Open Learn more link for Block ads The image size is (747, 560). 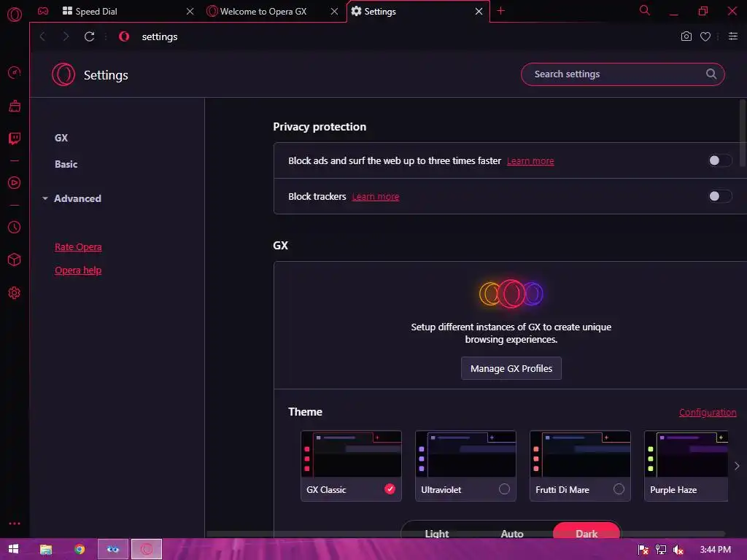(x=530, y=161)
